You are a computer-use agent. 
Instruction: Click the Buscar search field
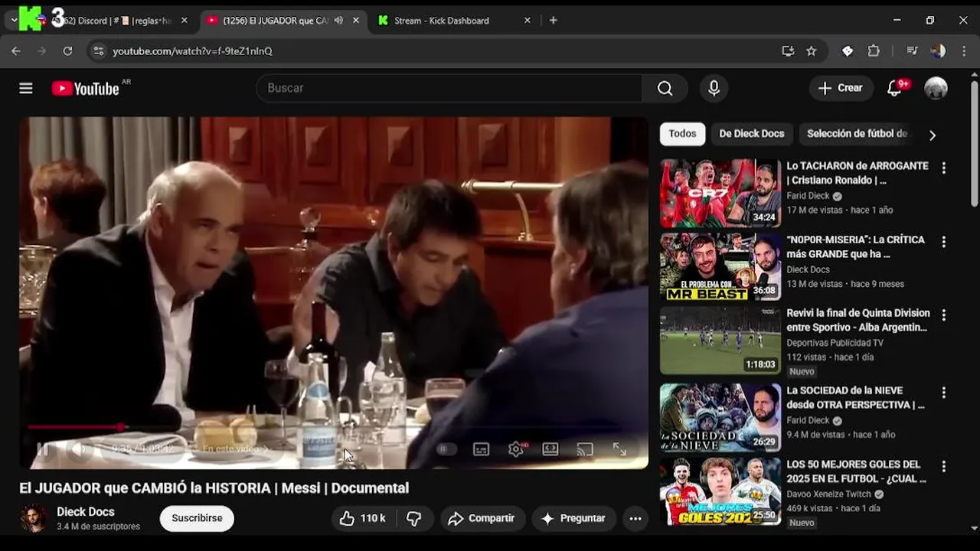tap(449, 88)
